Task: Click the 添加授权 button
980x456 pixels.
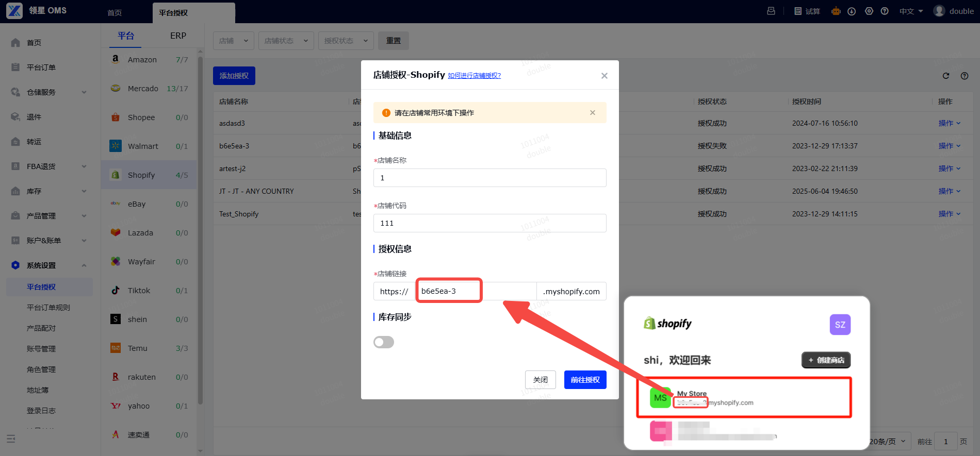Action: (x=234, y=76)
